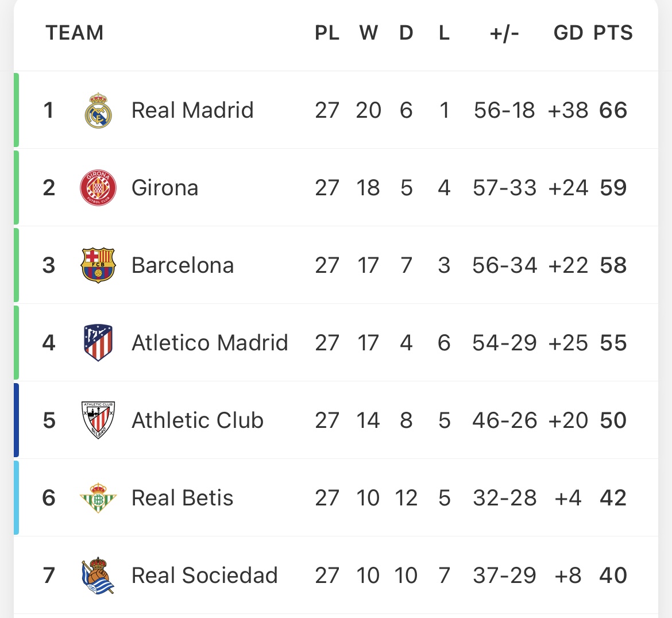The image size is (672, 618).
Task: Tap the Real Madrid crest icon
Action: (98, 110)
